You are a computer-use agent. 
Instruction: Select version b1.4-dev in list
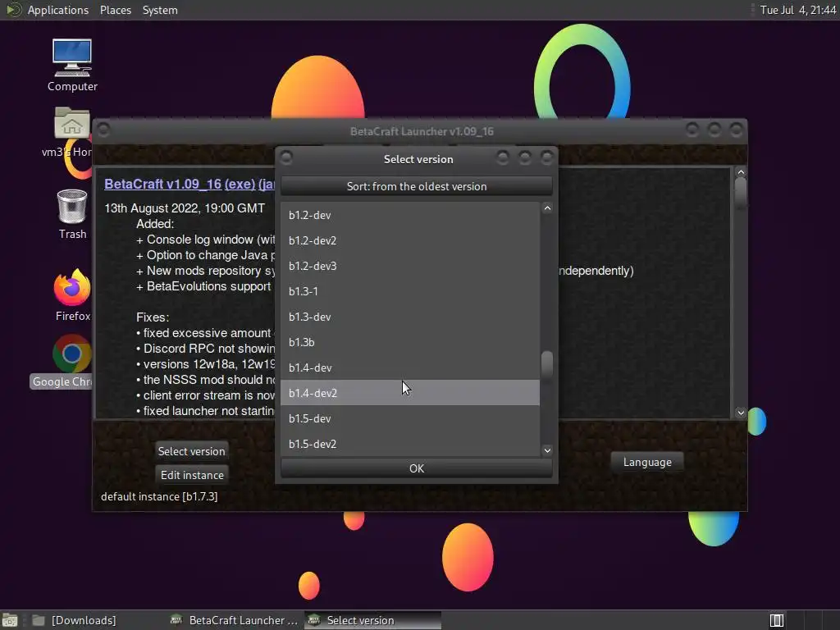[410, 367]
